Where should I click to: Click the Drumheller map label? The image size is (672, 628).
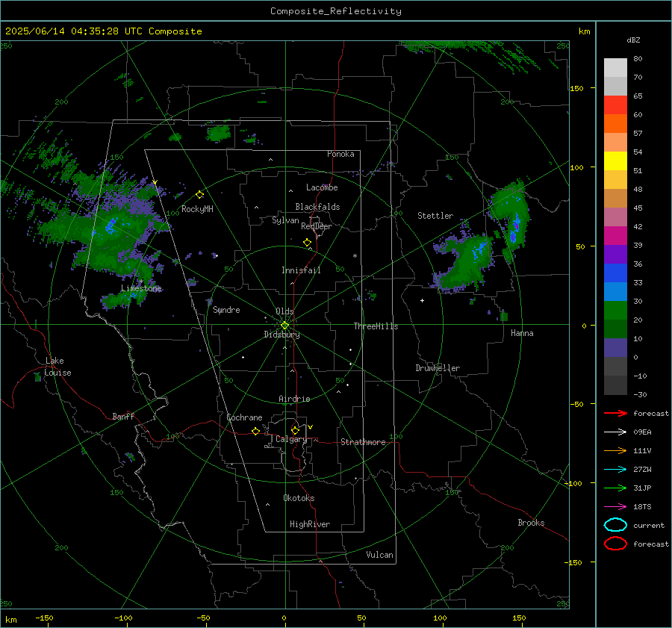(x=438, y=368)
